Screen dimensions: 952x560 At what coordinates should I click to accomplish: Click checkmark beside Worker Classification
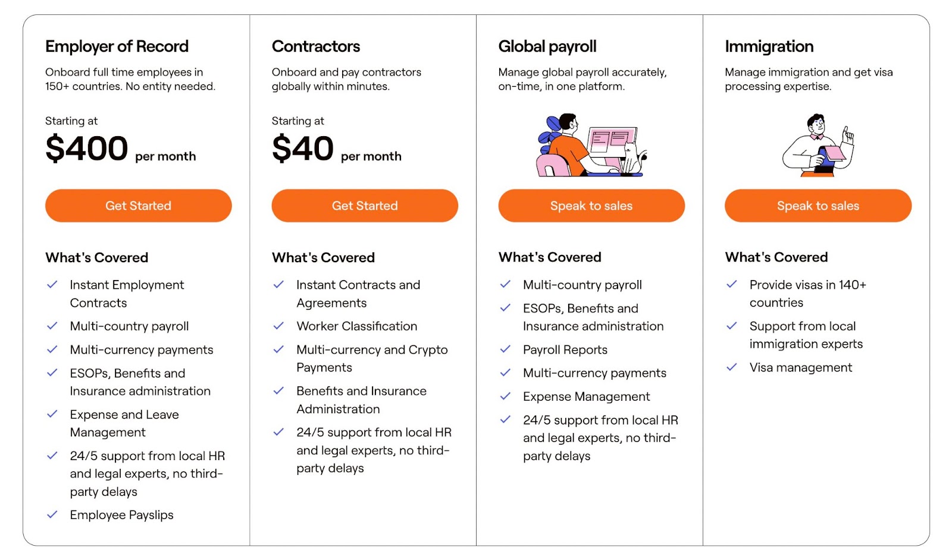278,326
